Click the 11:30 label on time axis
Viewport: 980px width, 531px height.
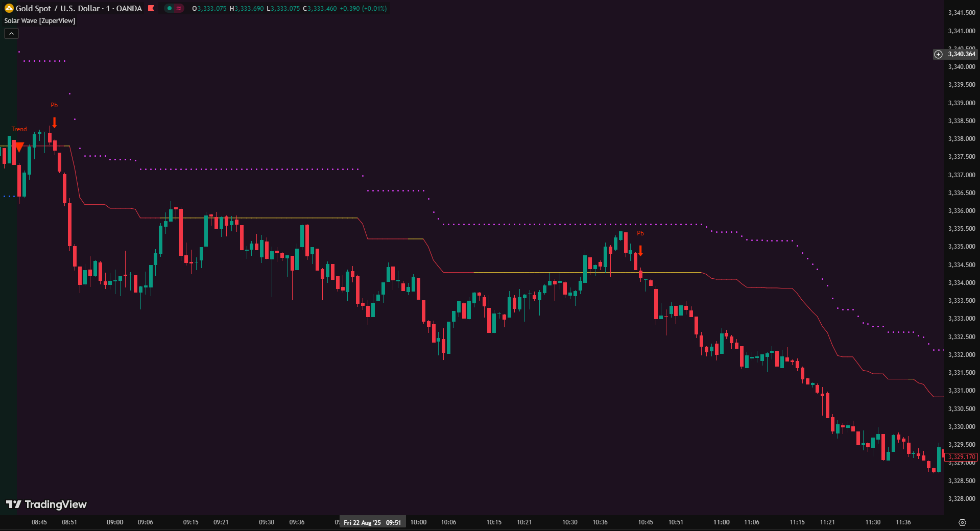point(873,522)
